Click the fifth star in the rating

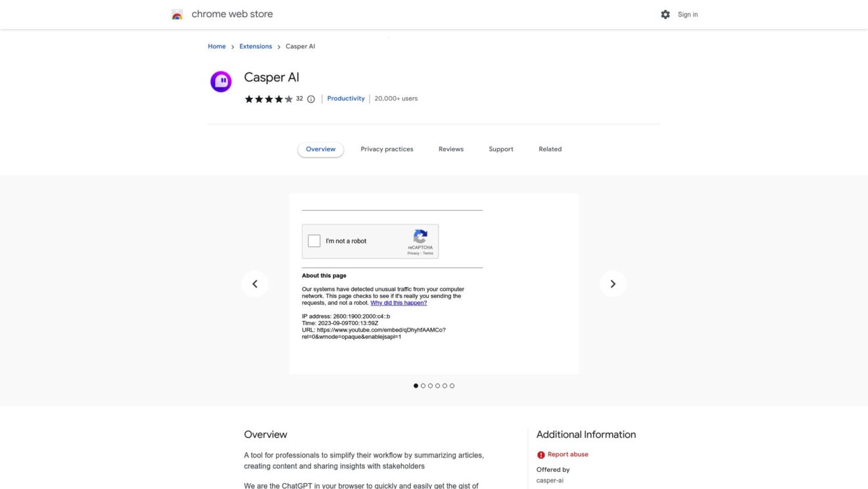(x=289, y=98)
